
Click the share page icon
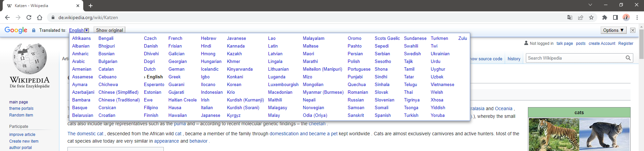581,17
